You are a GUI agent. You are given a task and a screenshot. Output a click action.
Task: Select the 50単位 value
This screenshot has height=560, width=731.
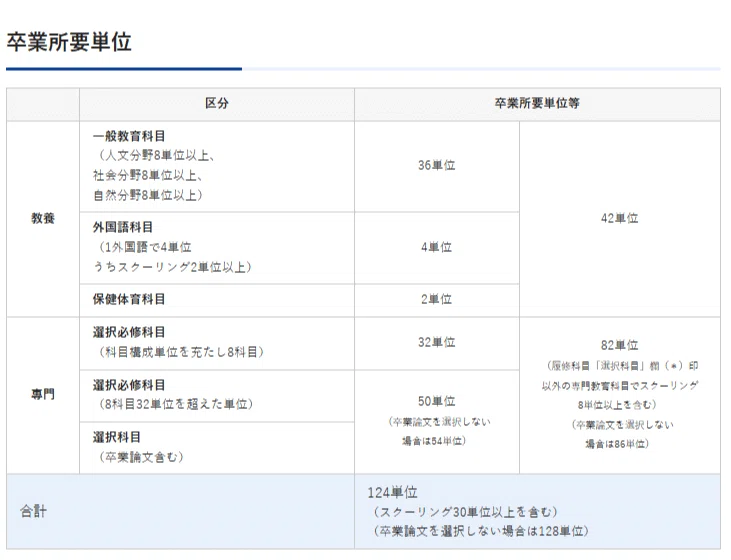click(437, 401)
